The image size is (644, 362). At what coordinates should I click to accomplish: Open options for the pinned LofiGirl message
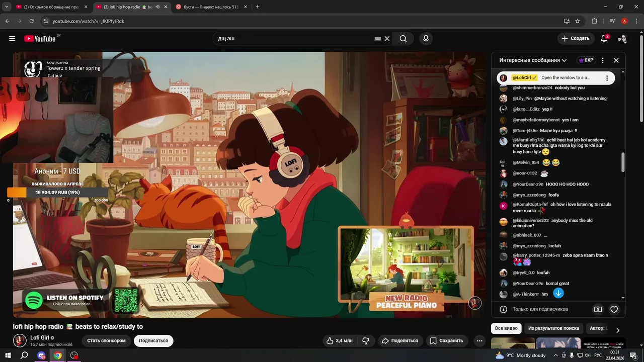click(607, 78)
